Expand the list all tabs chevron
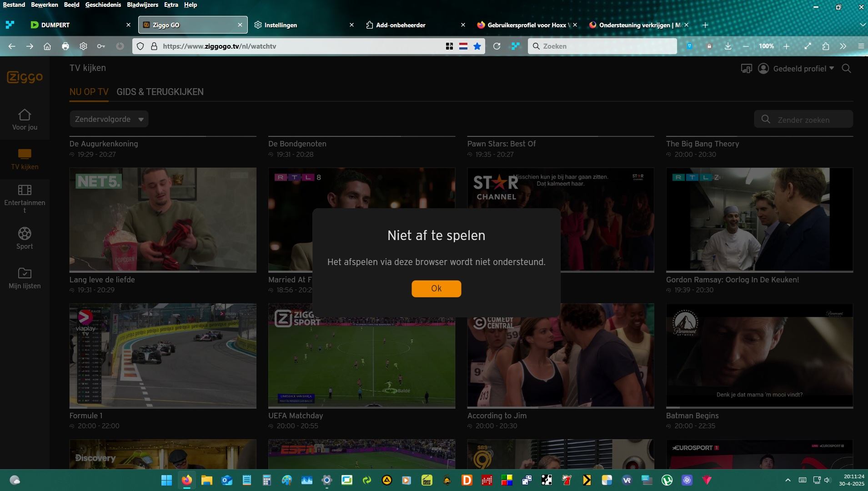 tap(862, 25)
